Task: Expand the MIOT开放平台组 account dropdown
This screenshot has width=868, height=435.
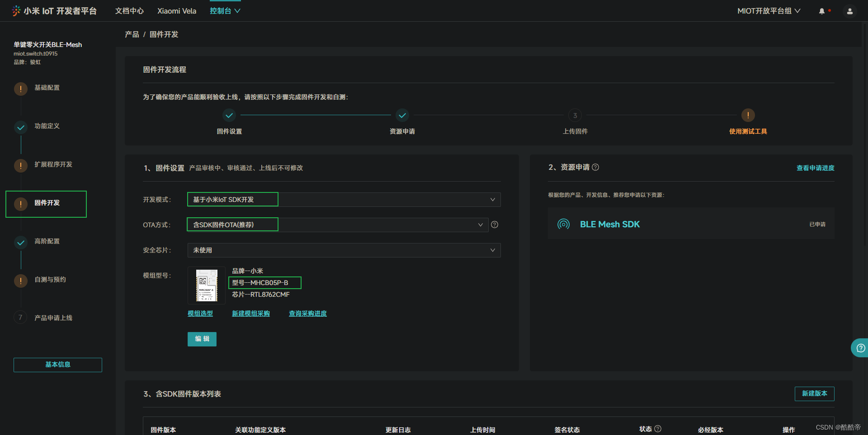Action: [769, 11]
